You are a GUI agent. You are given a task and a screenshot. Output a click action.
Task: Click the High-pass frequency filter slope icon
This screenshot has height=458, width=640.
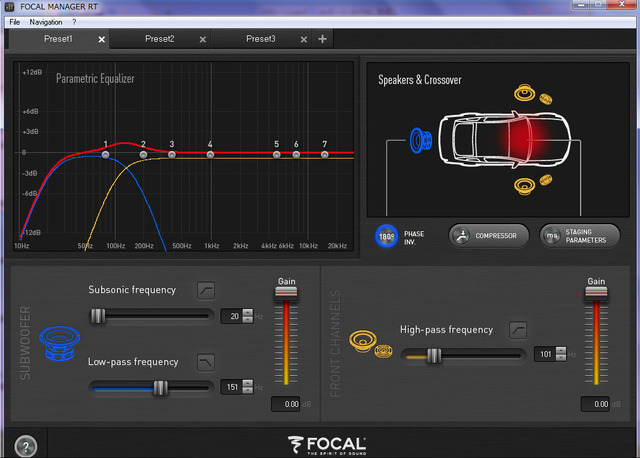point(518,330)
